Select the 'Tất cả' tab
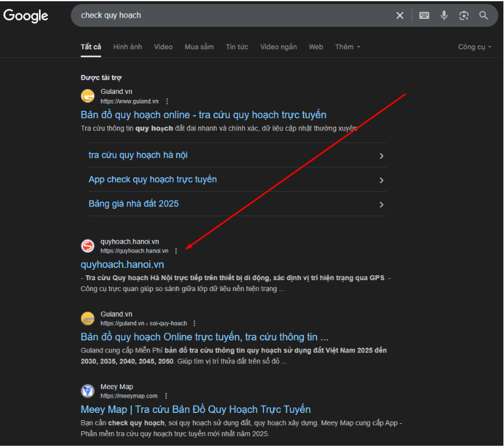The image size is (504, 447). point(91,47)
